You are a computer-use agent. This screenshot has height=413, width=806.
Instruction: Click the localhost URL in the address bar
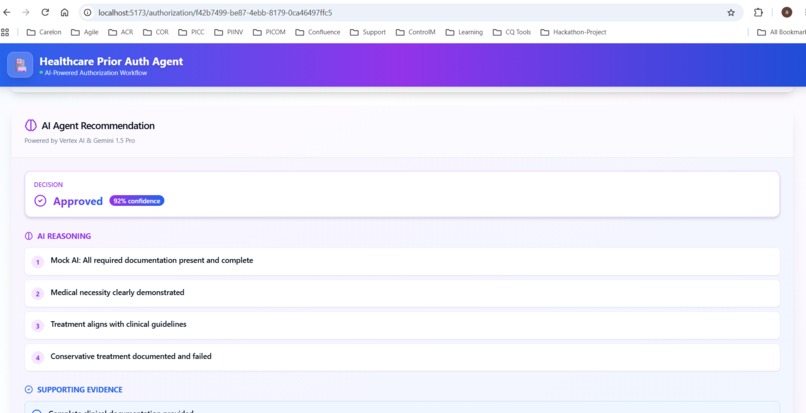[x=215, y=12]
